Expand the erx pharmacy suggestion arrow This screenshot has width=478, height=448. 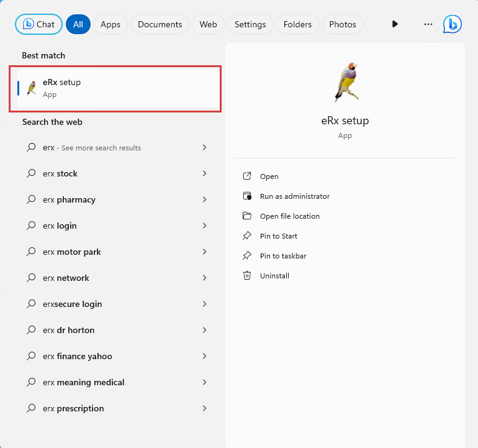(x=204, y=199)
